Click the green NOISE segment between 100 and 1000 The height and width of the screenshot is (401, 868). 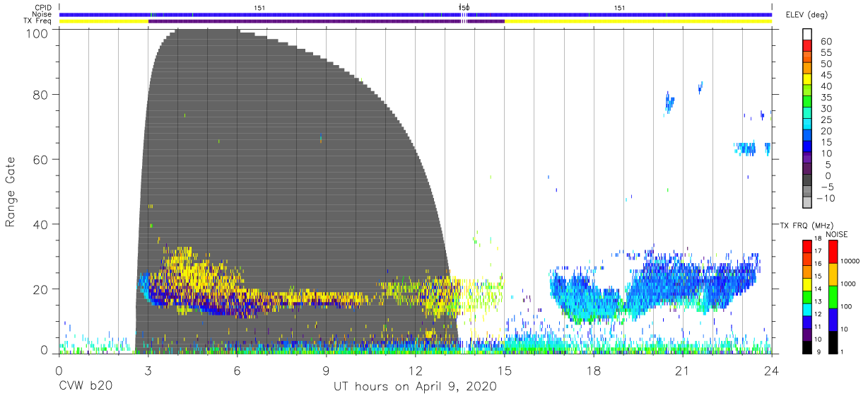click(x=833, y=296)
